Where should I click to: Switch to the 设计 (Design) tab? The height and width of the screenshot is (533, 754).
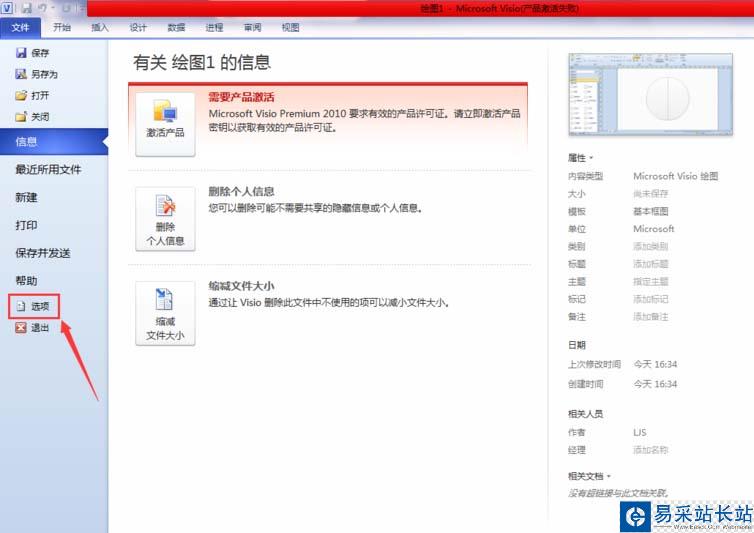(138, 27)
